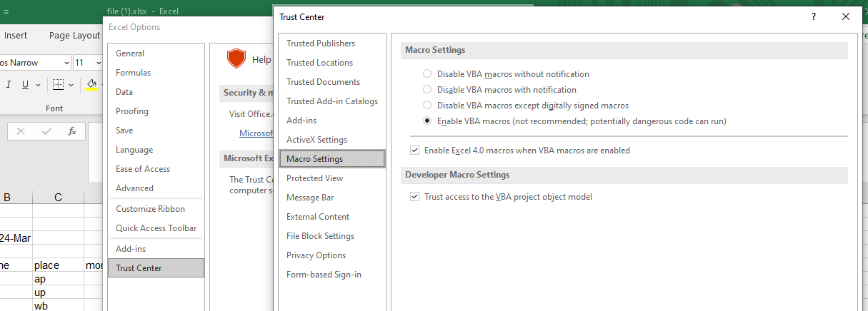Select column C header
This screenshot has width=868, height=311.
[58, 198]
